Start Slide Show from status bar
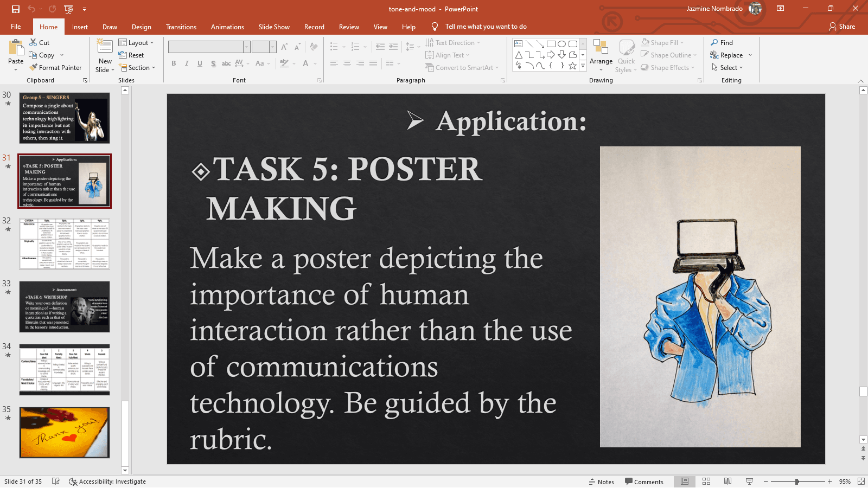868x488 pixels. pyautogui.click(x=749, y=481)
